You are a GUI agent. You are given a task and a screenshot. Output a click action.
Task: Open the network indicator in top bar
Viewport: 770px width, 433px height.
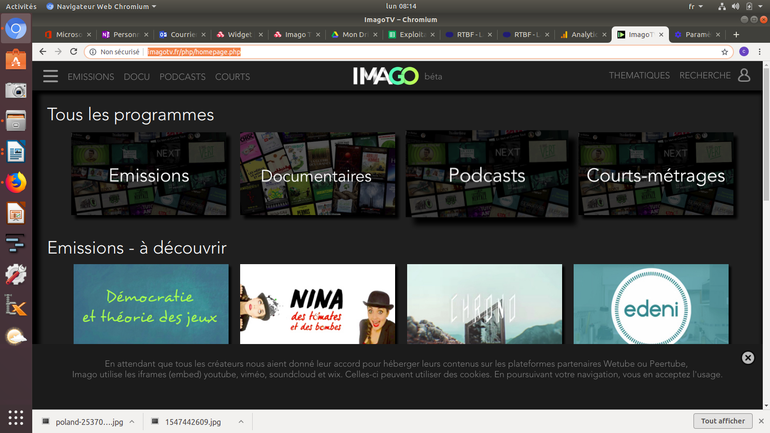point(721,6)
